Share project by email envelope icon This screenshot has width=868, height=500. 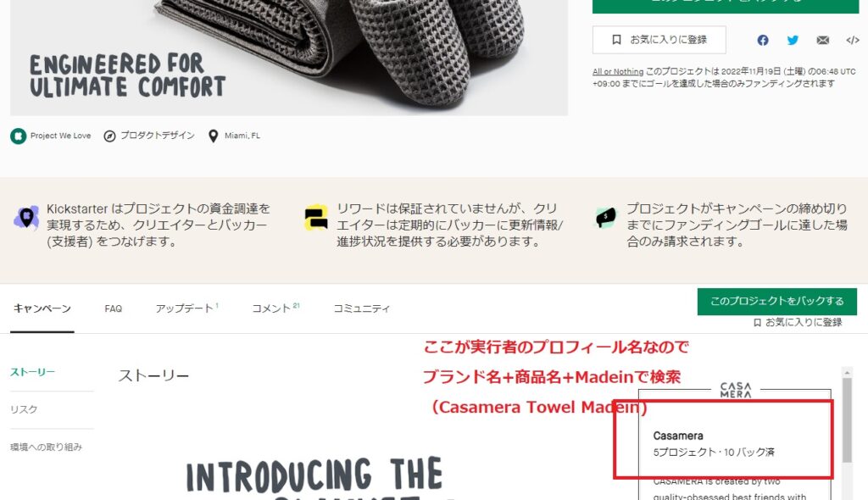tap(822, 40)
